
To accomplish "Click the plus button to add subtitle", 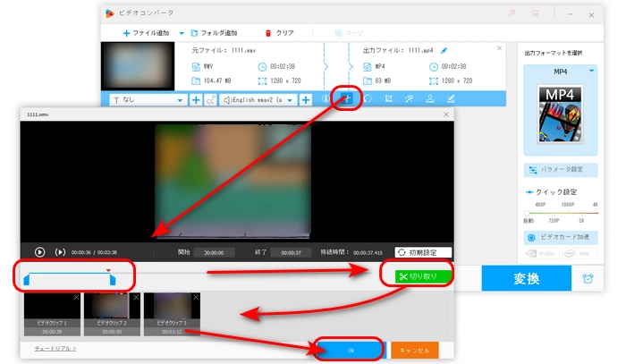I will click(196, 100).
